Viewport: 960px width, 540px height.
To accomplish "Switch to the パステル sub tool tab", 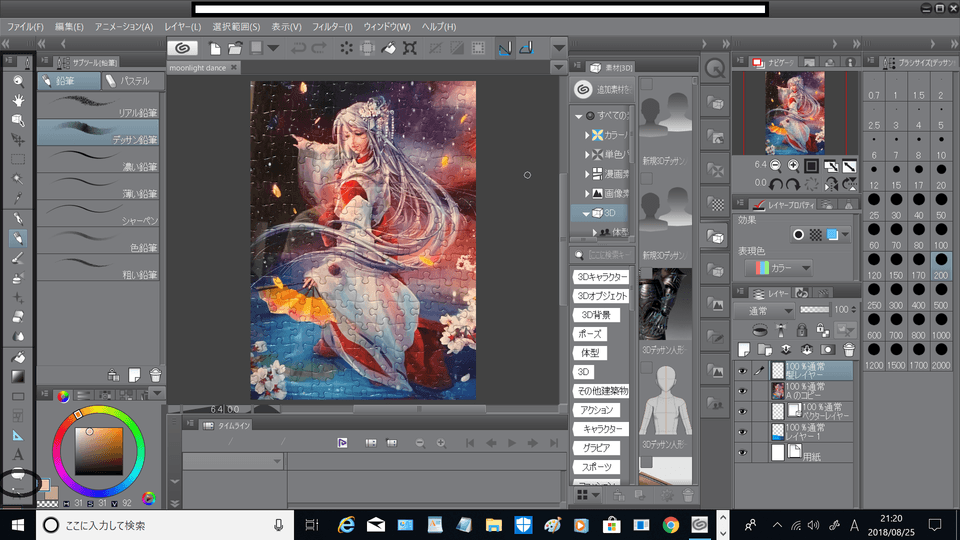I will pyautogui.click(x=130, y=81).
